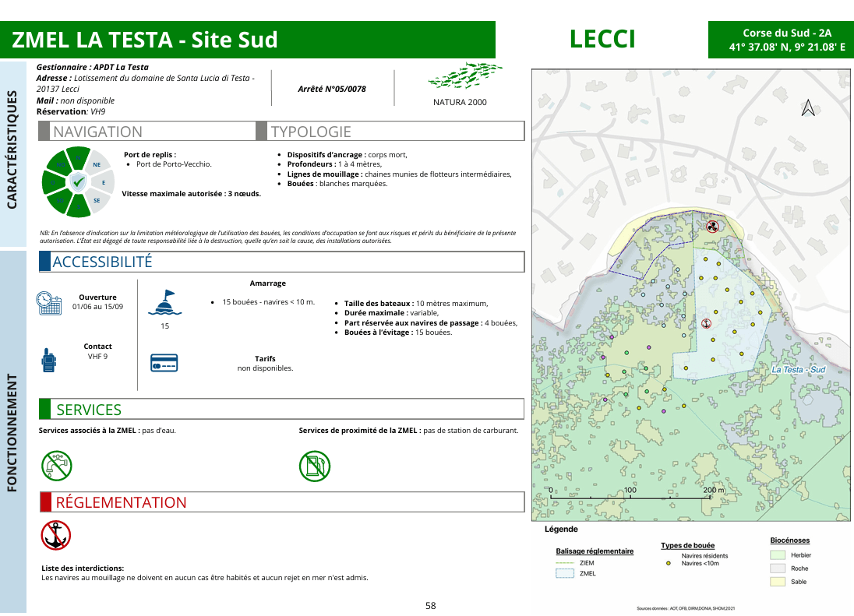The image size is (854, 616).
Task: Click 'Services de proximité de la ZMEL' line
Action: (408, 431)
